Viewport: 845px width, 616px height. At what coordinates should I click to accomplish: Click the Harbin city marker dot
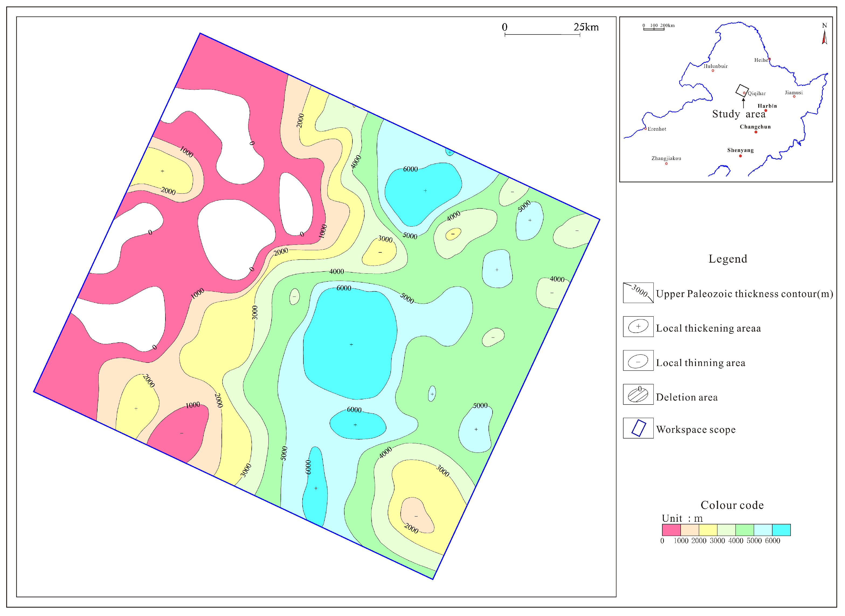click(x=766, y=111)
